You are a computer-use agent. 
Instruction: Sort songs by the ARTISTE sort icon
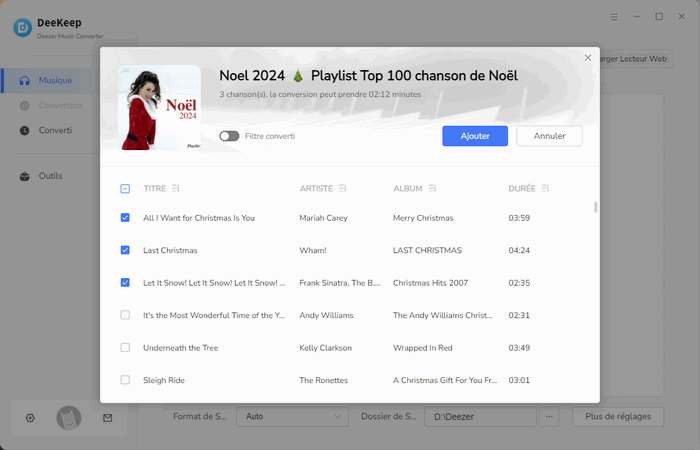point(342,188)
